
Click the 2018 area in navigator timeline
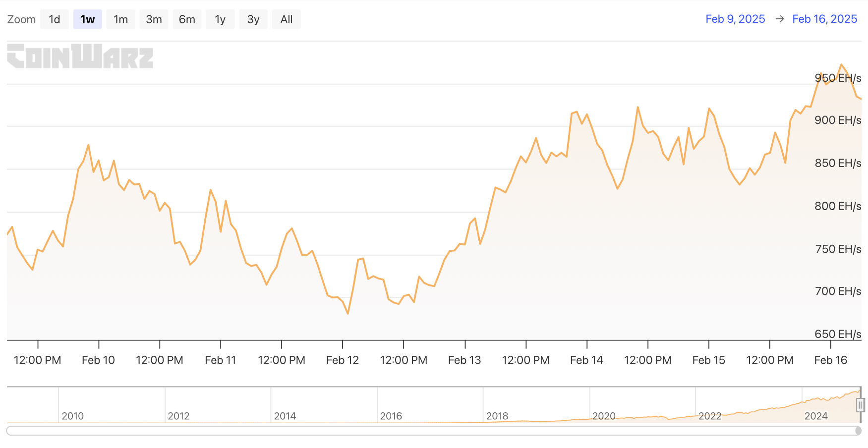497,415
